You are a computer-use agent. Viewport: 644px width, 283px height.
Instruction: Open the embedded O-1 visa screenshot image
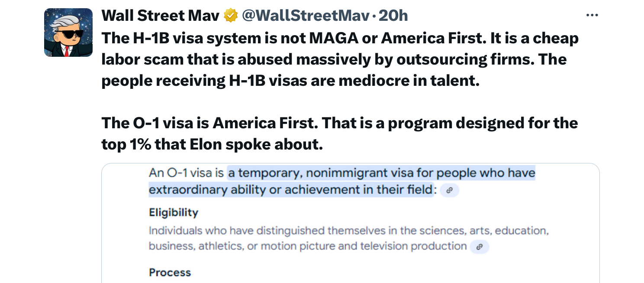point(351,223)
